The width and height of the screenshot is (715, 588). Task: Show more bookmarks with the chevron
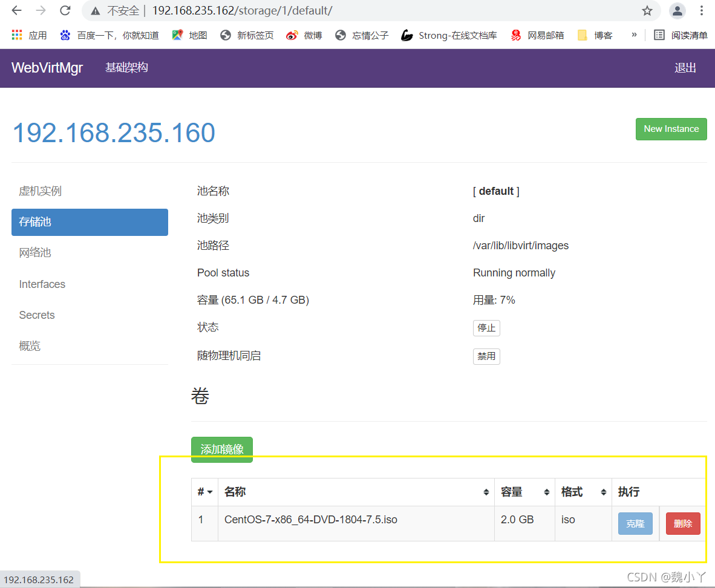634,34
